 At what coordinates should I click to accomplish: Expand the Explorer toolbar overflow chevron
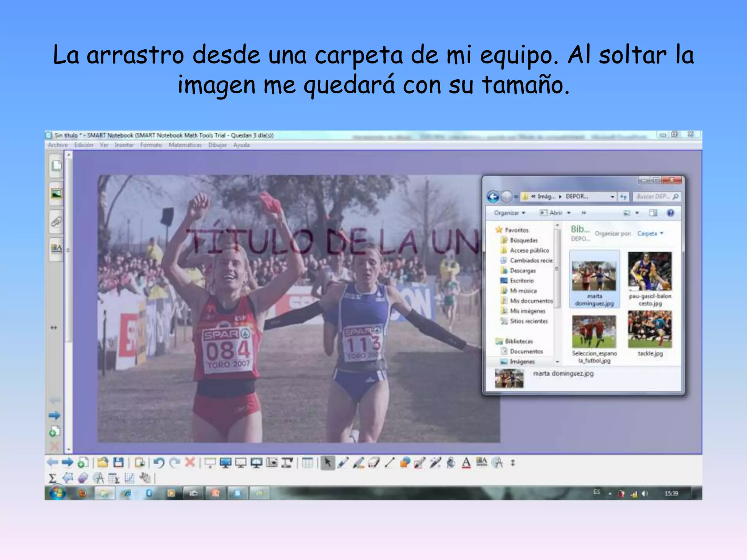[584, 213]
